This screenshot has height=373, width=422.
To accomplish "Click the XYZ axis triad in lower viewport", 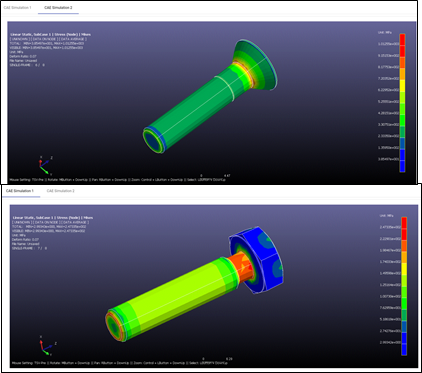I will 47,346.
